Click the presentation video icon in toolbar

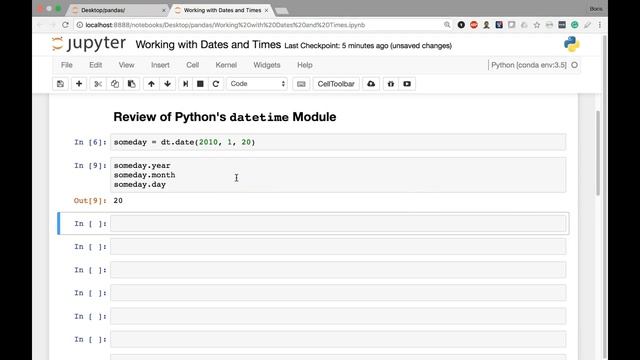coord(407,84)
